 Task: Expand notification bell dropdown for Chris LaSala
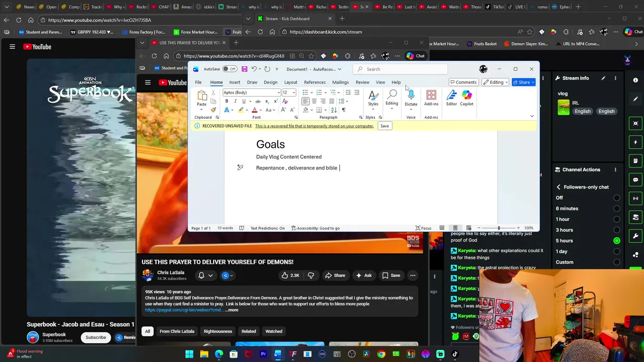pyautogui.click(x=206, y=276)
